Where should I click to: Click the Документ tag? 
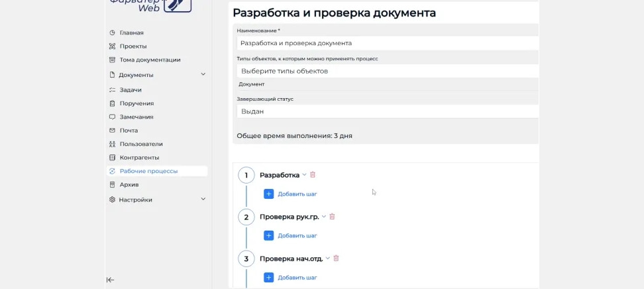pos(252,84)
